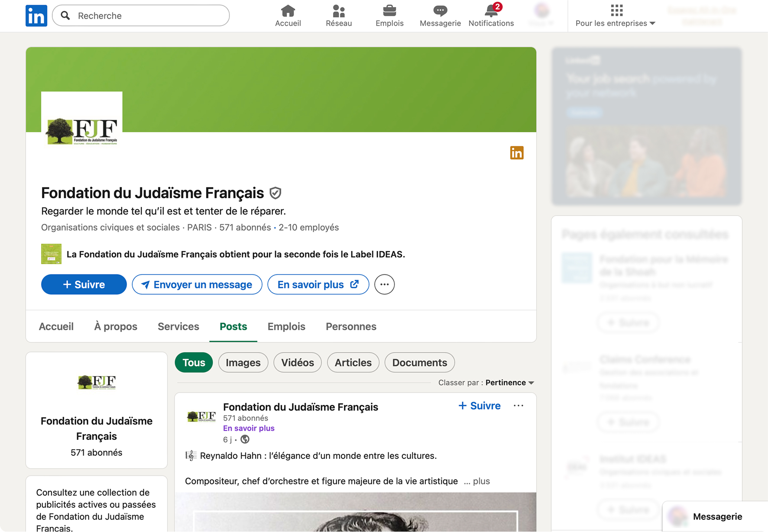
Task: Follow the page with blue Suivre button
Action: click(x=84, y=284)
